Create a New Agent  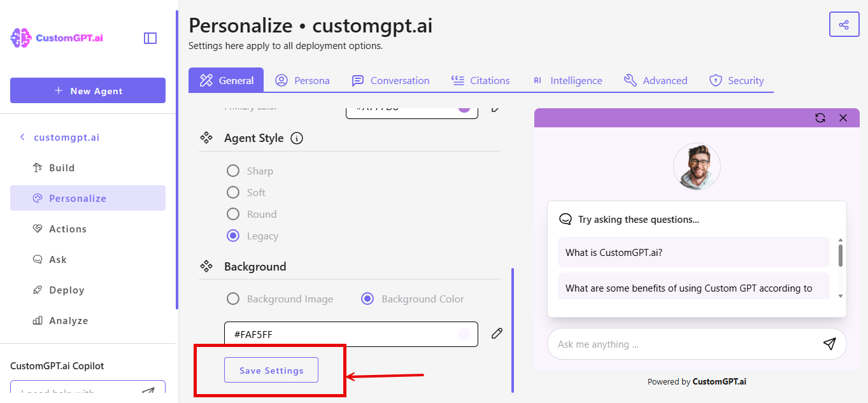point(87,90)
